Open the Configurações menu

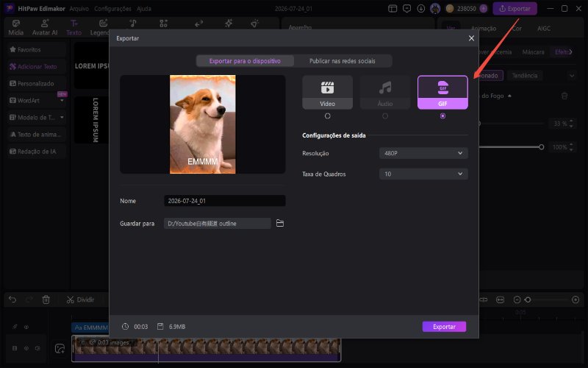(112, 8)
